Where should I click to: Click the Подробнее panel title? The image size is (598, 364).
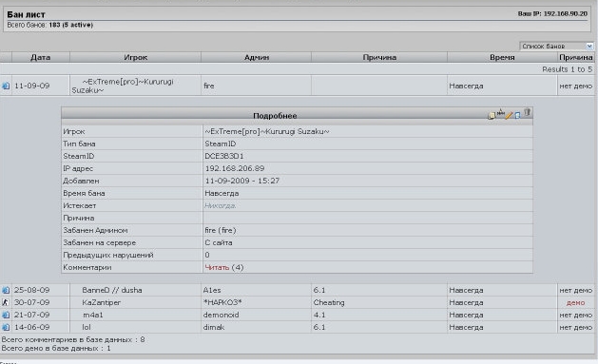click(x=275, y=116)
